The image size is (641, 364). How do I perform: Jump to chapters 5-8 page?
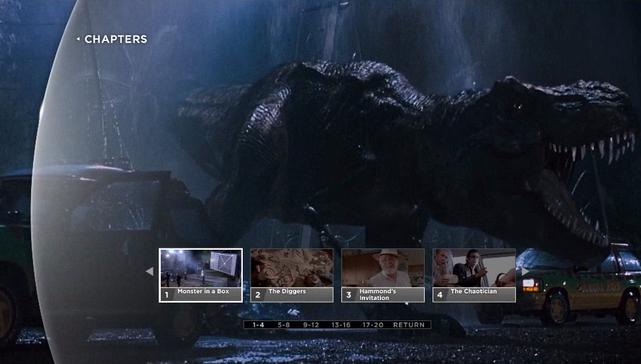(x=284, y=325)
